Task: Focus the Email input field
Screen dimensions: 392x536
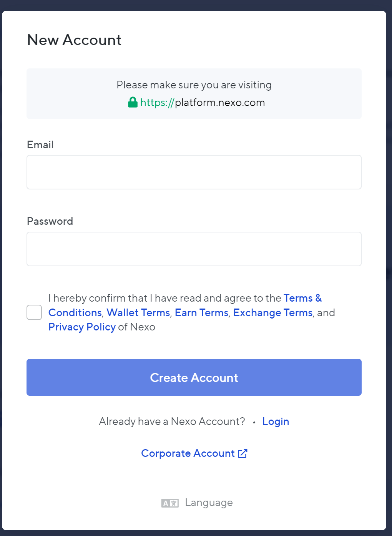Action: point(194,172)
